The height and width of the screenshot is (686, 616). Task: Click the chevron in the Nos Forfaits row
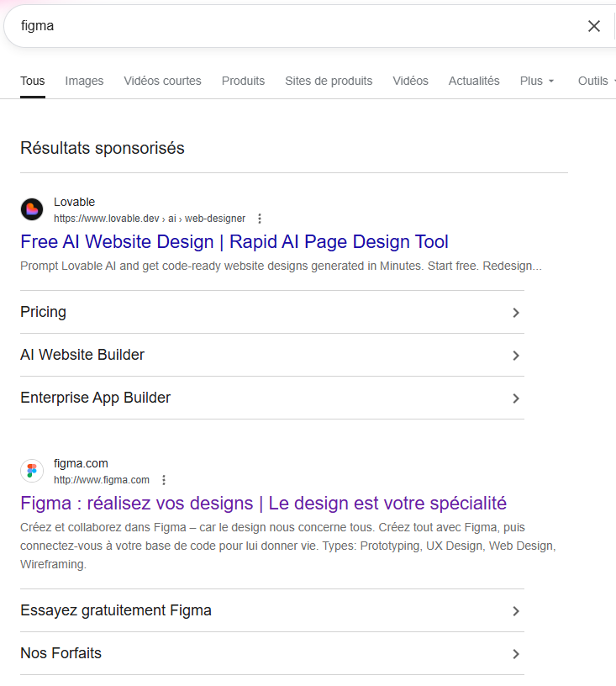516,653
